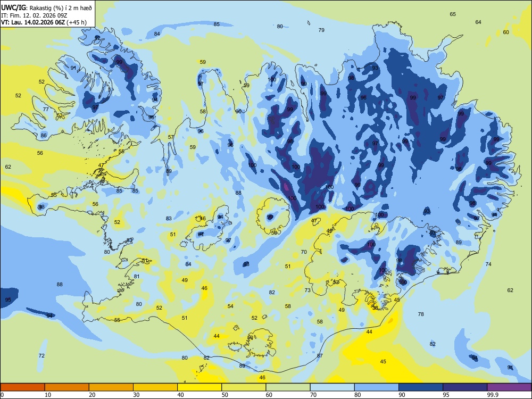Choose the purple legend swatch above 99.9
Screen dimensions: 532x399
pos(509,387)
